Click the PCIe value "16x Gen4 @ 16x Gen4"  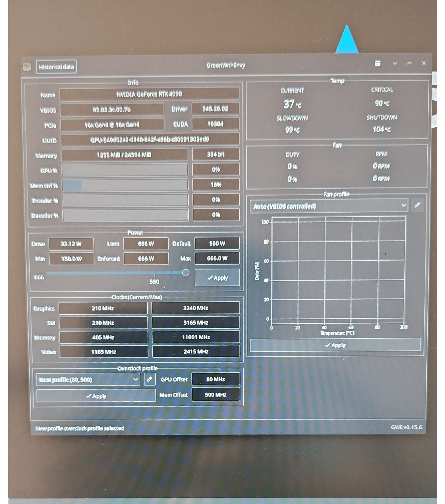[x=112, y=125]
